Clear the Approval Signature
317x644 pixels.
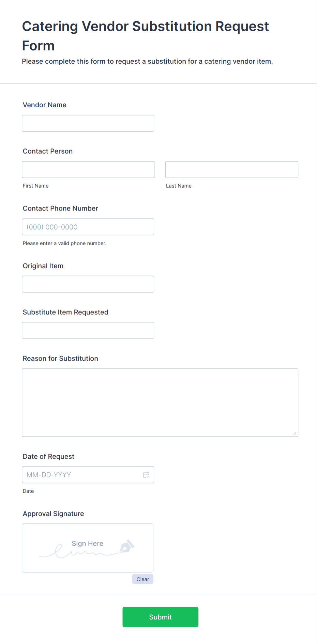(x=142, y=579)
